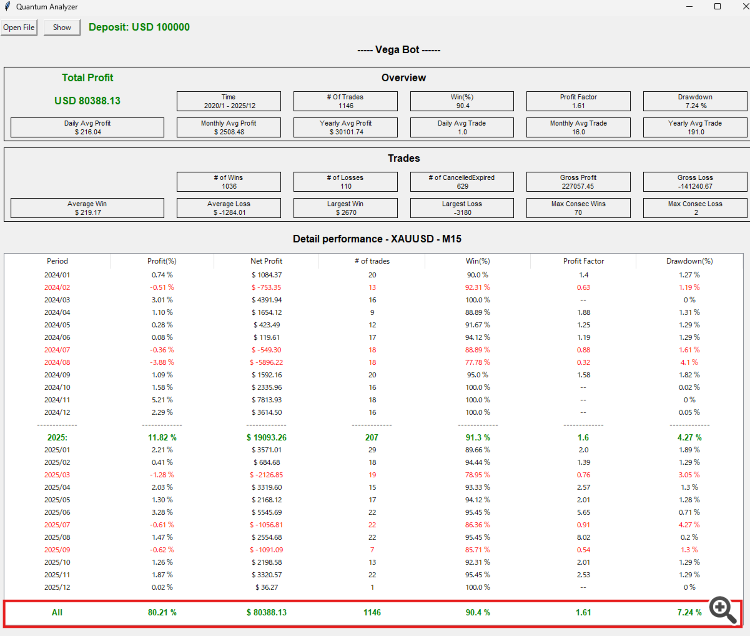Select the 2025/06 period cell
Viewport: 750px width, 636px height.
click(57, 512)
